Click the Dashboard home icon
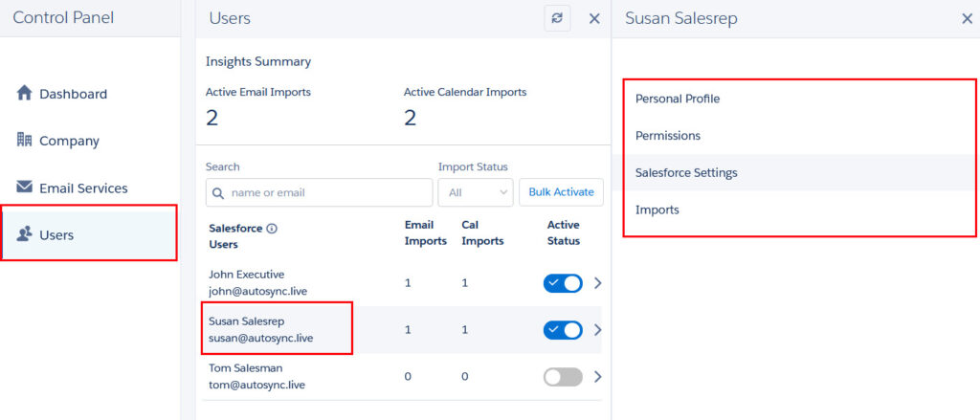 (24, 93)
